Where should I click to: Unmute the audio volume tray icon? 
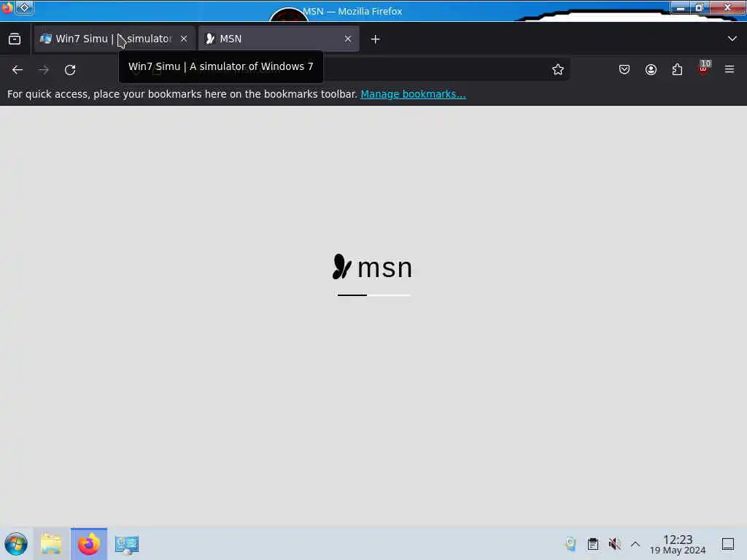coord(614,544)
